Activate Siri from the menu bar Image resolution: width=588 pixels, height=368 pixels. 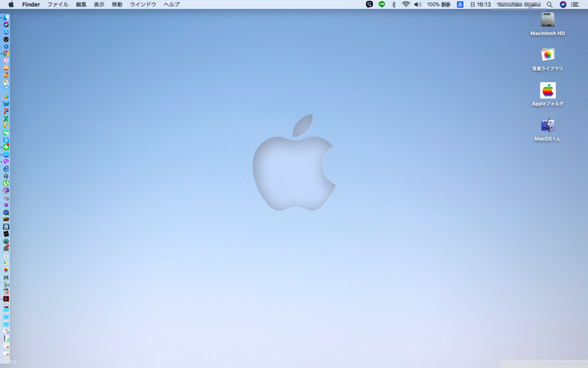pyautogui.click(x=563, y=5)
